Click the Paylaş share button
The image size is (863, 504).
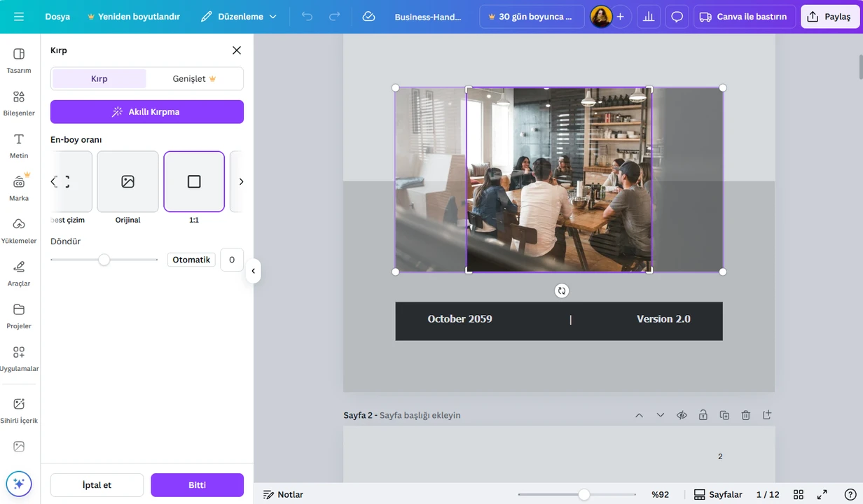[x=829, y=16]
